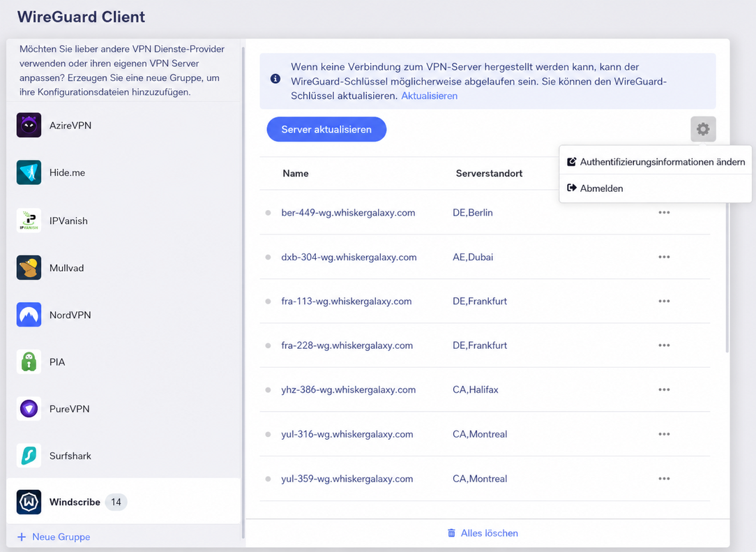
Task: Toggle status dot of dxb-304 server
Action: pyautogui.click(x=268, y=258)
